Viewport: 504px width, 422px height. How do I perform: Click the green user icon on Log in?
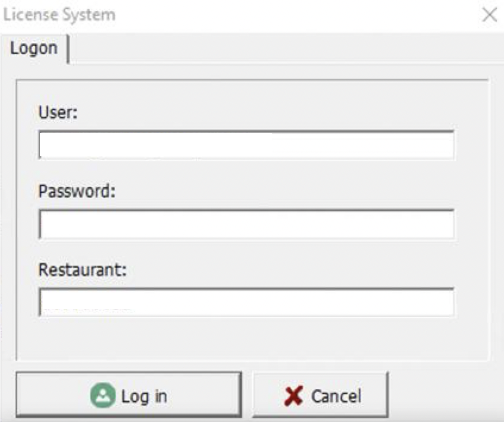coord(103,396)
